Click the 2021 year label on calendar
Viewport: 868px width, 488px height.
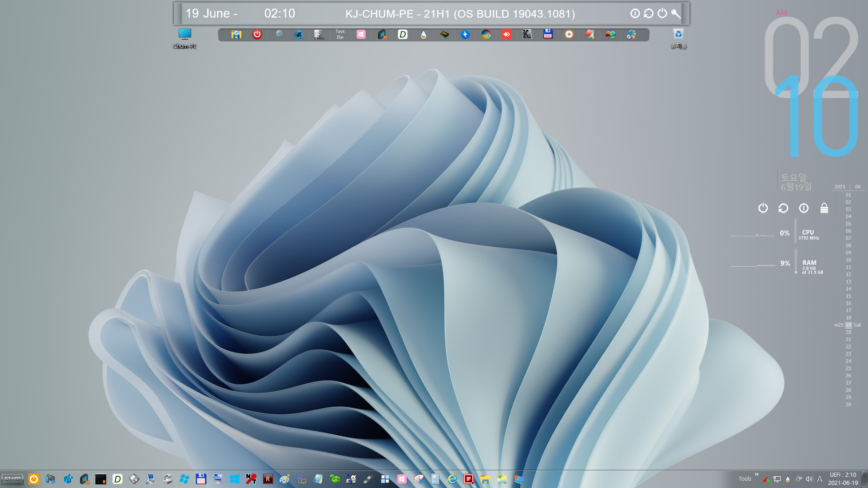pos(840,187)
